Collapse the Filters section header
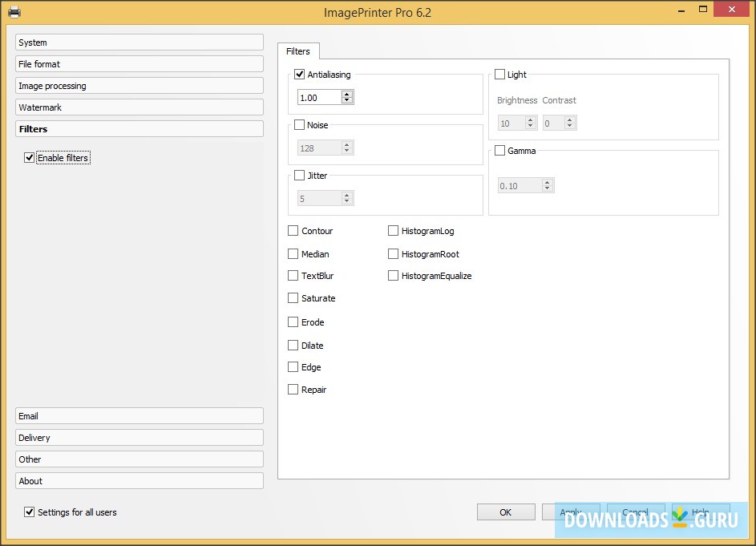The height and width of the screenshot is (546, 756). tap(139, 129)
